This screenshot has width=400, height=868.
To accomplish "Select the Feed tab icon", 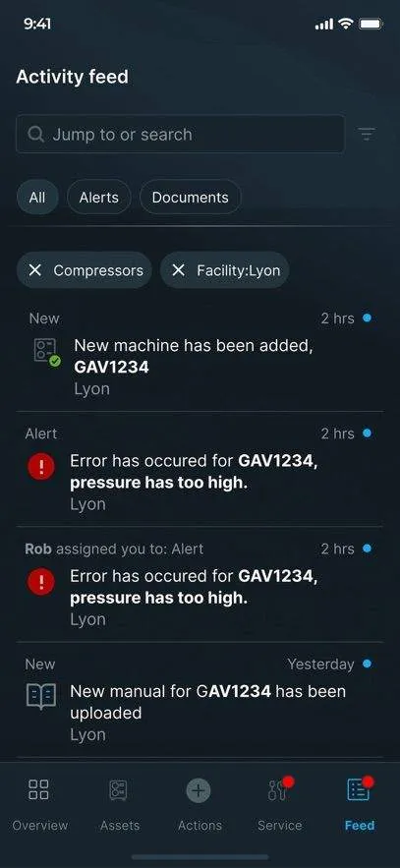I will pos(359,788).
